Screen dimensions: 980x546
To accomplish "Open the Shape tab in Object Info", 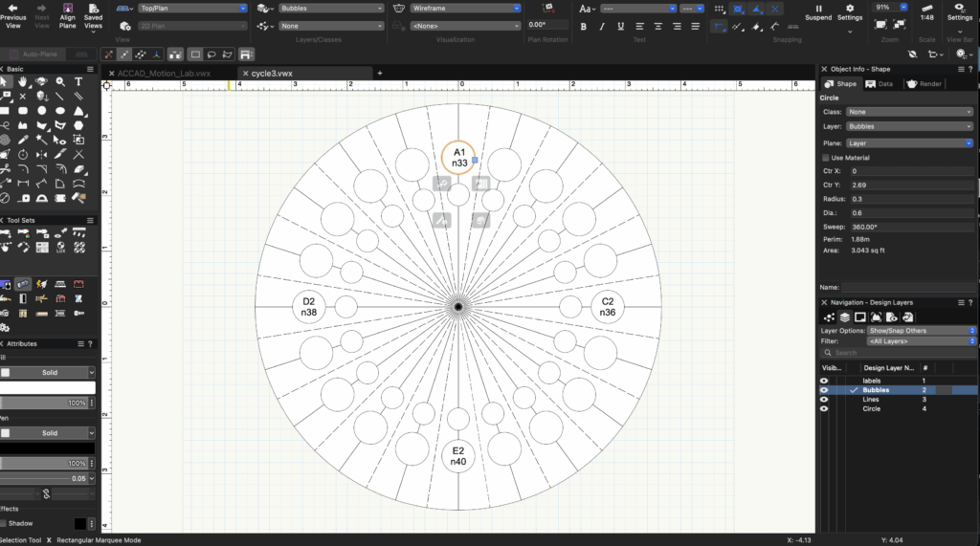I will click(x=840, y=84).
